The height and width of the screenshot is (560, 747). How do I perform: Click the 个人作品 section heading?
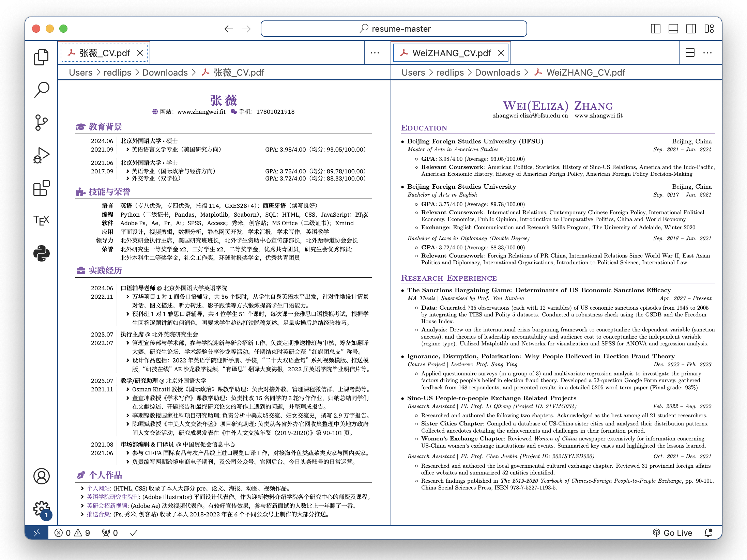pyautogui.click(x=105, y=475)
